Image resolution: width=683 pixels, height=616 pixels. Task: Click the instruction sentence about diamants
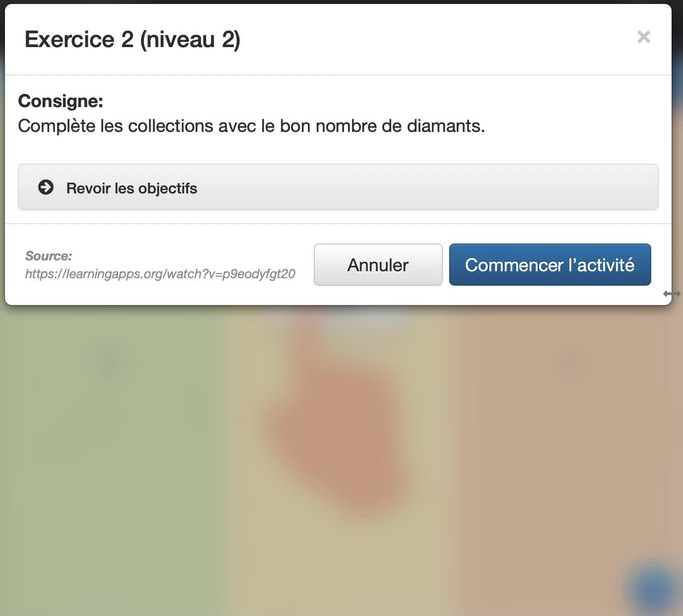(251, 126)
